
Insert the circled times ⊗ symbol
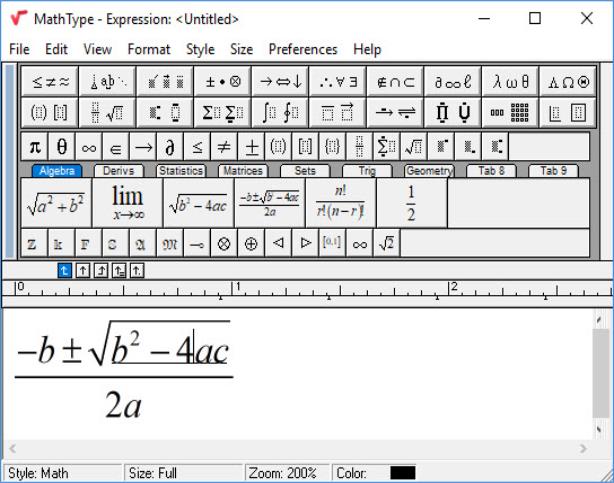(224, 244)
